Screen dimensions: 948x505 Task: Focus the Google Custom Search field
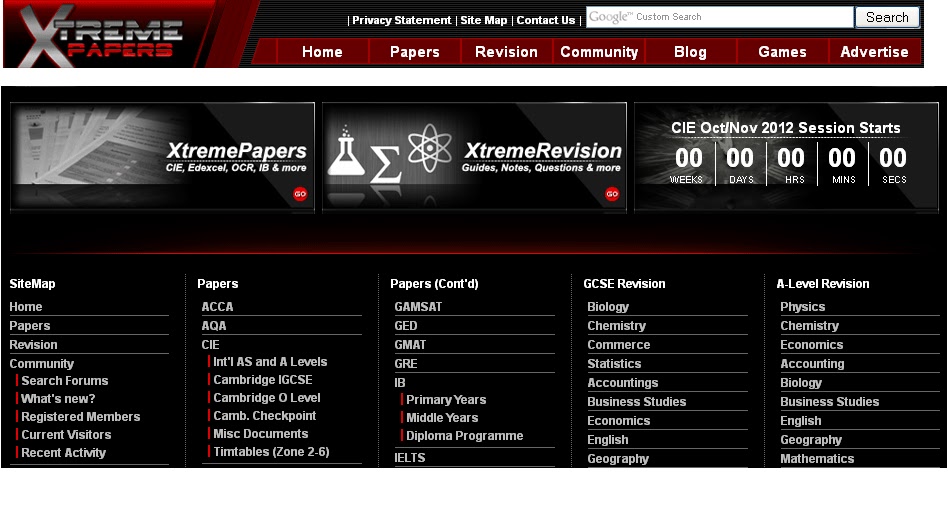pos(719,17)
